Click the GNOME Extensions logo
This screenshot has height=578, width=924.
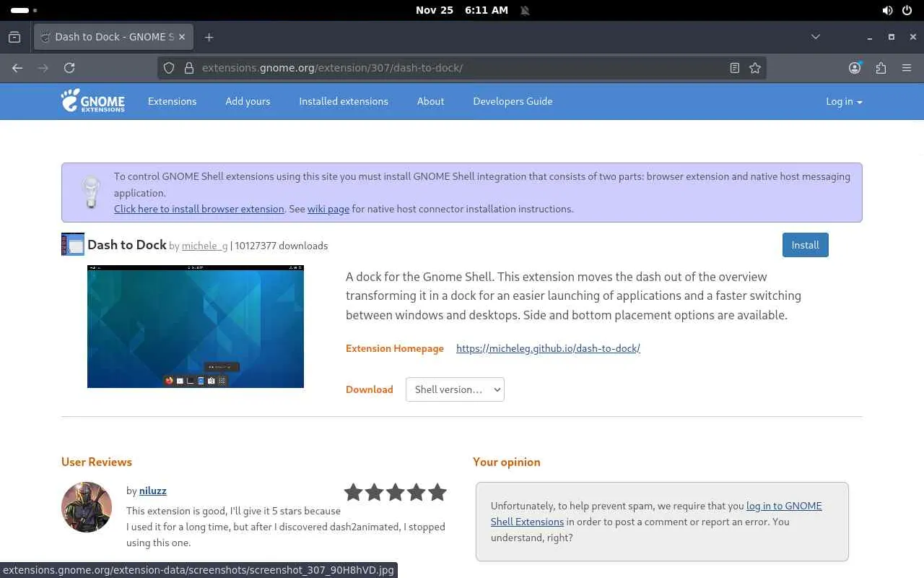92,101
